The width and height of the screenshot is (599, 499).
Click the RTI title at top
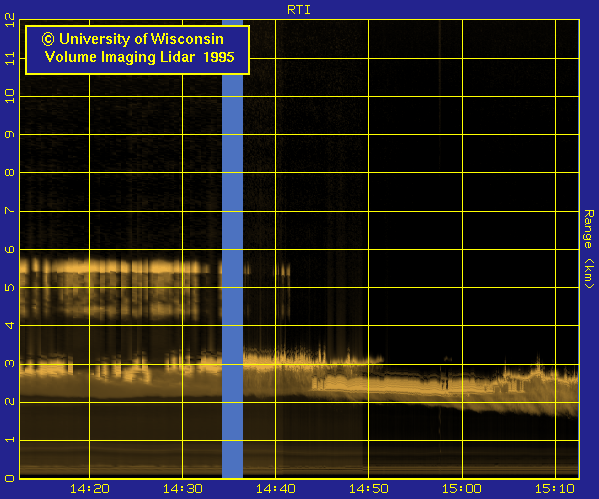(x=299, y=10)
